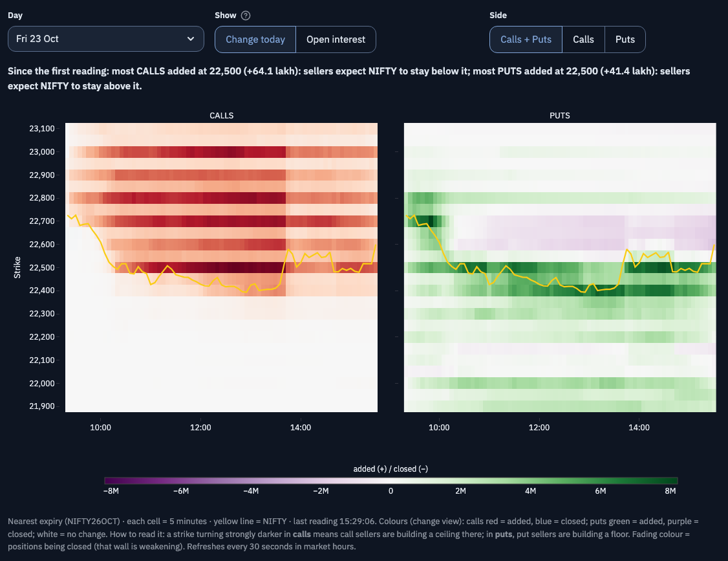Click the 23,000 strike axis label
The image size is (728, 561).
click(42, 151)
